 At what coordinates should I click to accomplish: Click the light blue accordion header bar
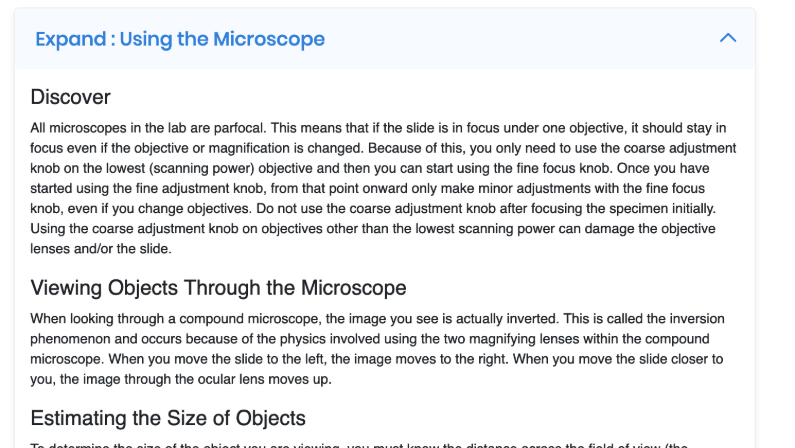pos(385,39)
